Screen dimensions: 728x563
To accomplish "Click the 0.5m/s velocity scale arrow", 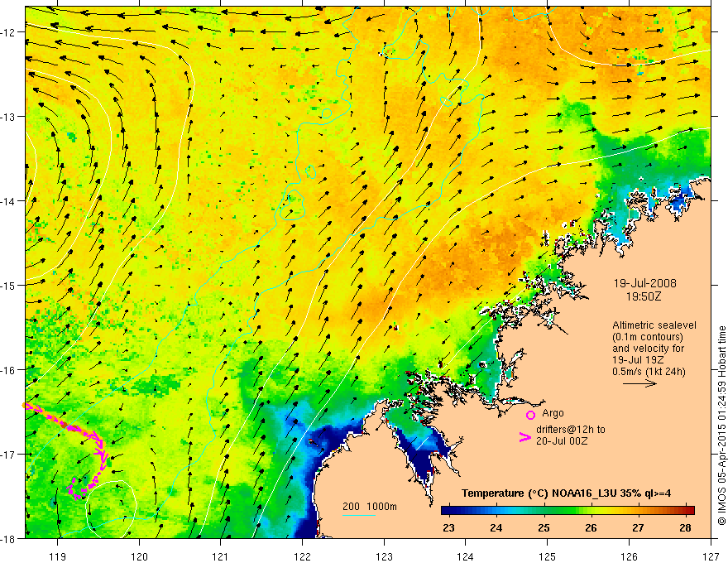I will click(x=639, y=383).
